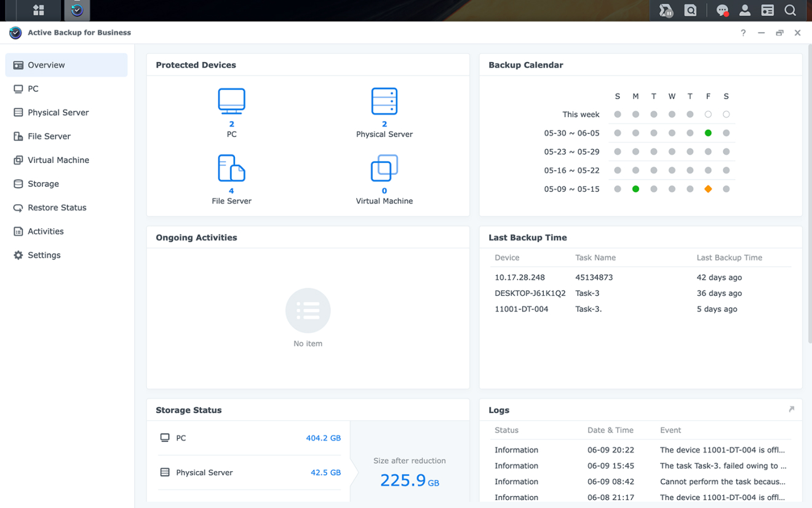Click the orange backup status dot for 05-09 week
The height and width of the screenshot is (508, 812).
click(x=708, y=189)
